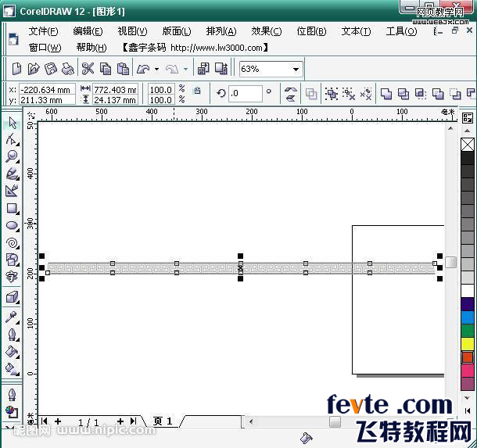This screenshot has width=477, height=448.
Task: Select the Fill bucket tool
Action: click(x=13, y=352)
